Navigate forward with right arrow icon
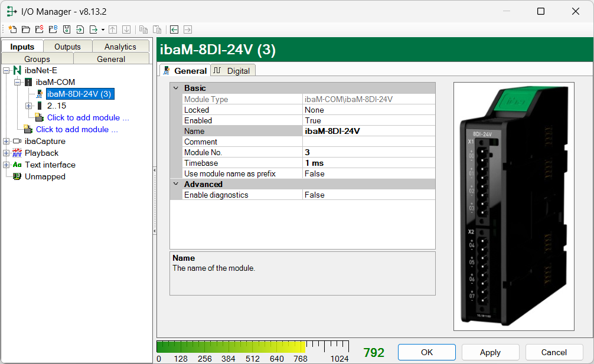This screenshot has height=364, width=594. (188, 29)
